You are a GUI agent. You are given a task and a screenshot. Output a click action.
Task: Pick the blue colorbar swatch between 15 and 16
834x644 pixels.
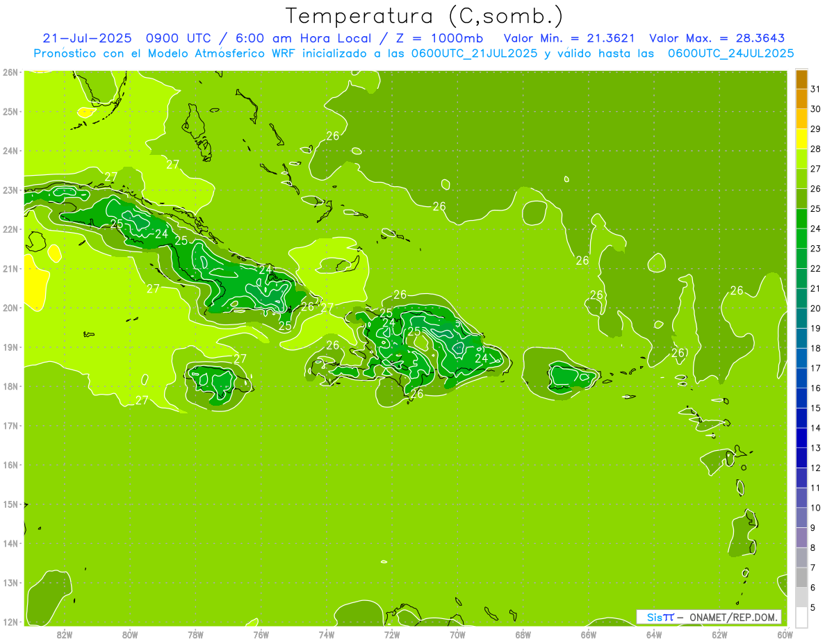click(x=801, y=398)
